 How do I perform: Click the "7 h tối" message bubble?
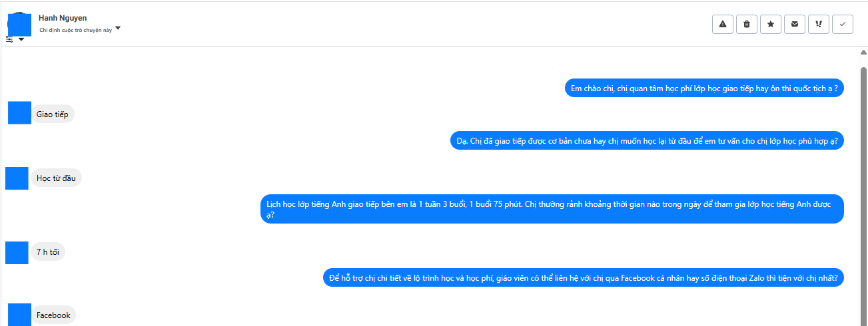[x=48, y=252]
